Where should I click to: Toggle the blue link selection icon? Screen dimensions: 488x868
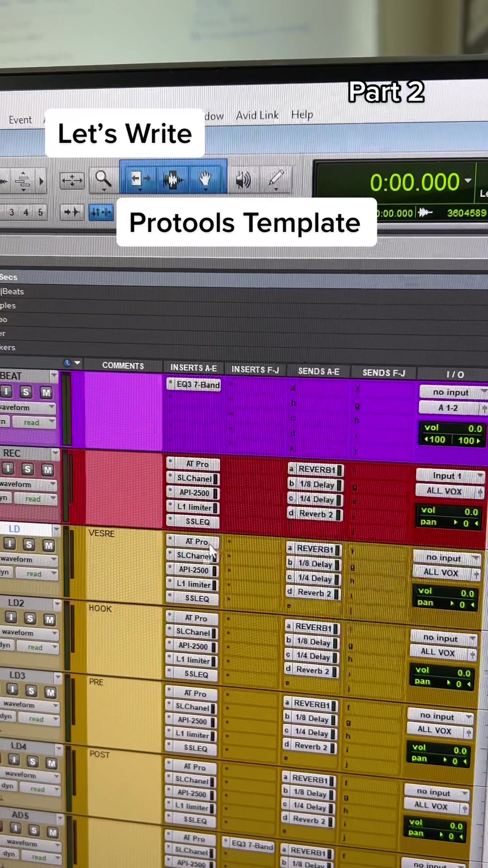pyautogui.click(x=101, y=212)
